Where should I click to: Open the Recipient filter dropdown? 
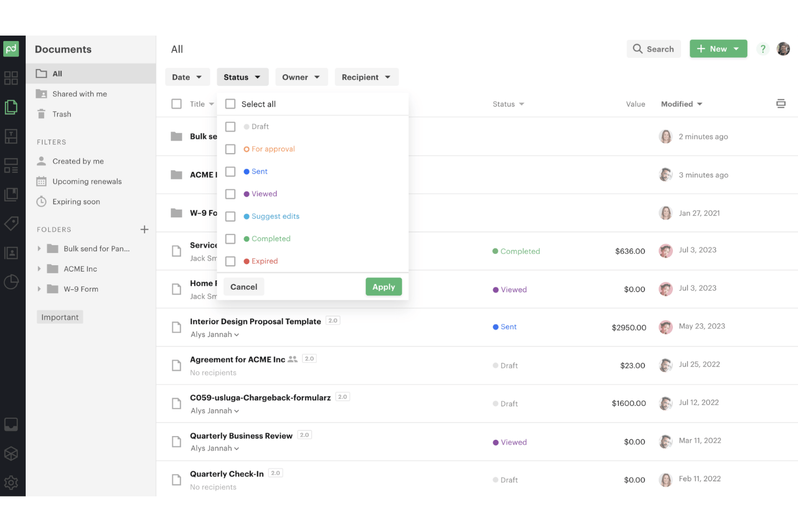[367, 77]
